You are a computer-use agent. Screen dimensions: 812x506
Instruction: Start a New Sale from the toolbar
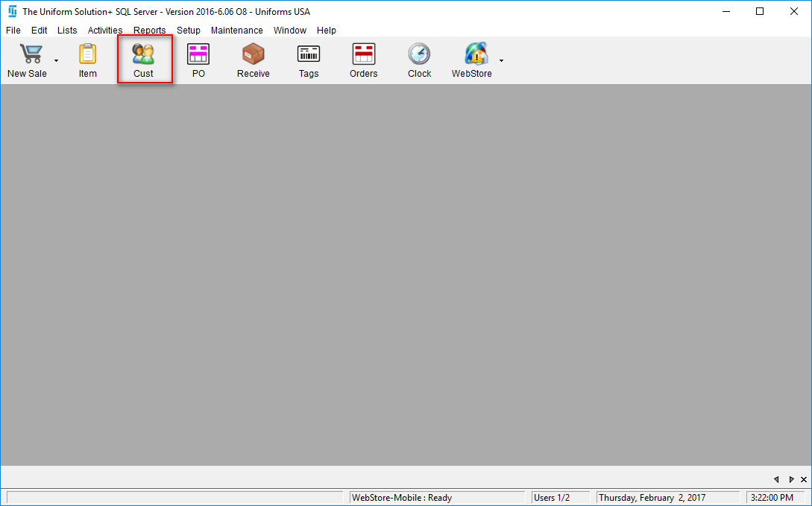click(x=28, y=60)
